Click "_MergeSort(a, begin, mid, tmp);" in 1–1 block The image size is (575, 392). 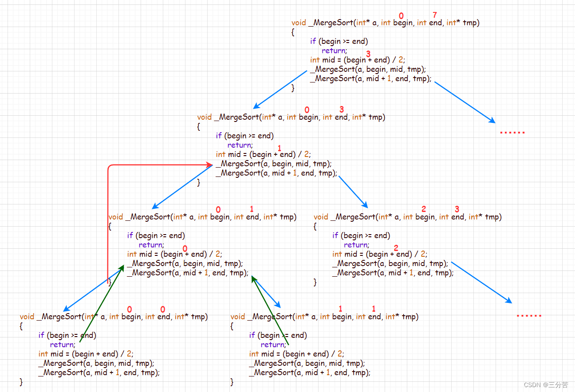[x=307, y=363]
